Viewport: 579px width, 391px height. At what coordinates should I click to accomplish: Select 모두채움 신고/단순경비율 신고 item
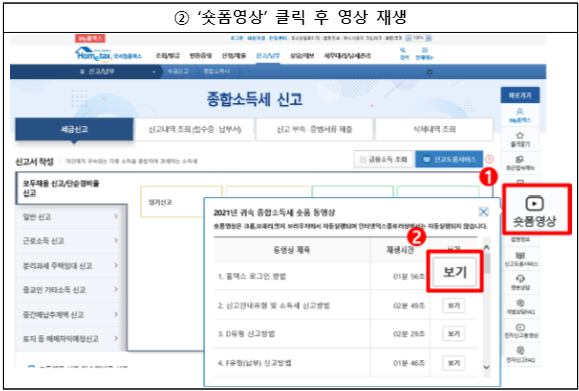(71, 188)
